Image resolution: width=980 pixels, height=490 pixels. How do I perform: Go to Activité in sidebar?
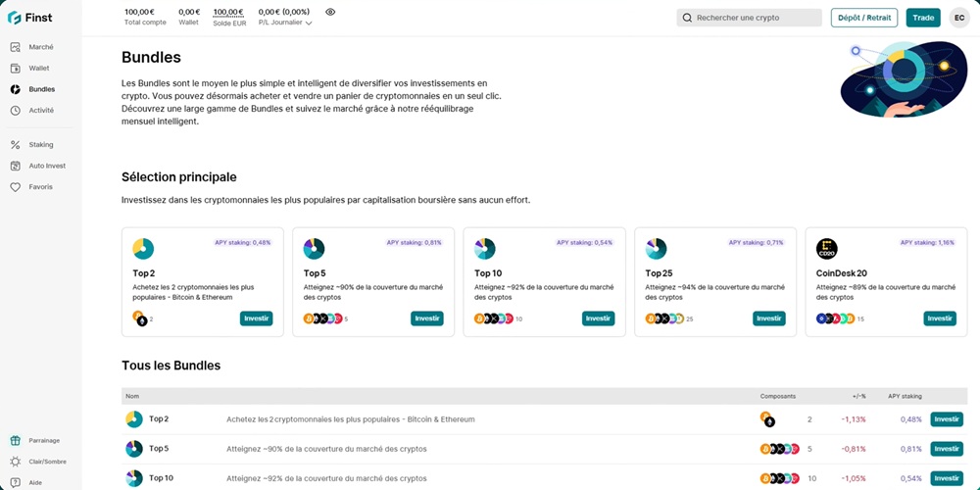point(40,111)
